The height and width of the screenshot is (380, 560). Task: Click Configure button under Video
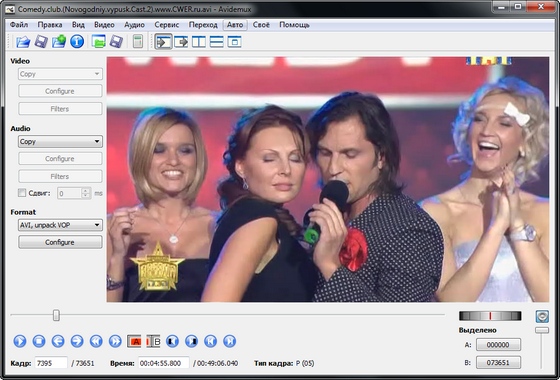click(60, 91)
